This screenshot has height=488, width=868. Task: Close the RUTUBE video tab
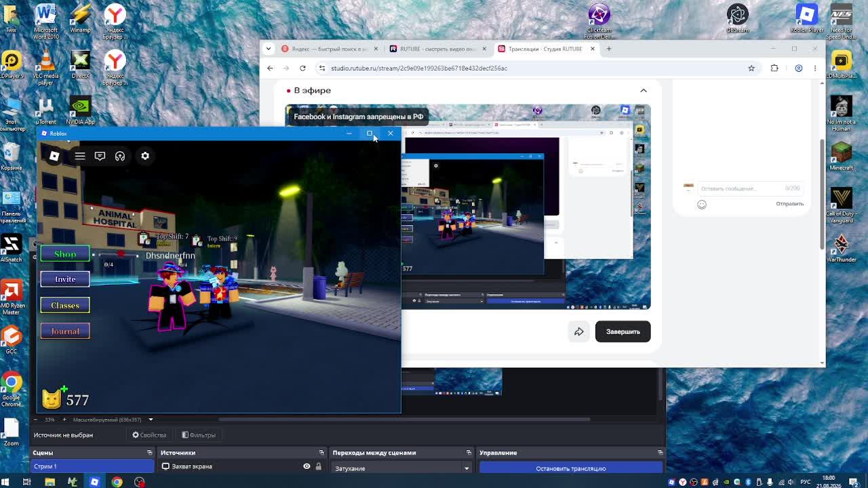coord(484,49)
